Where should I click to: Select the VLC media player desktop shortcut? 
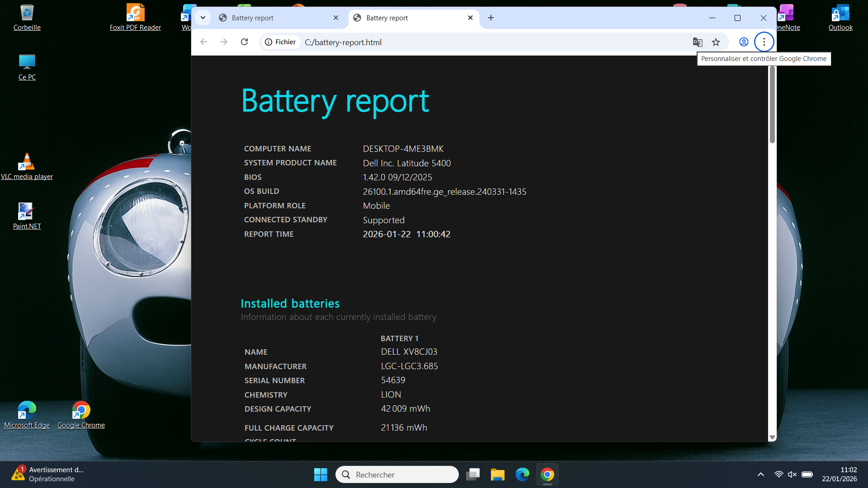click(27, 167)
